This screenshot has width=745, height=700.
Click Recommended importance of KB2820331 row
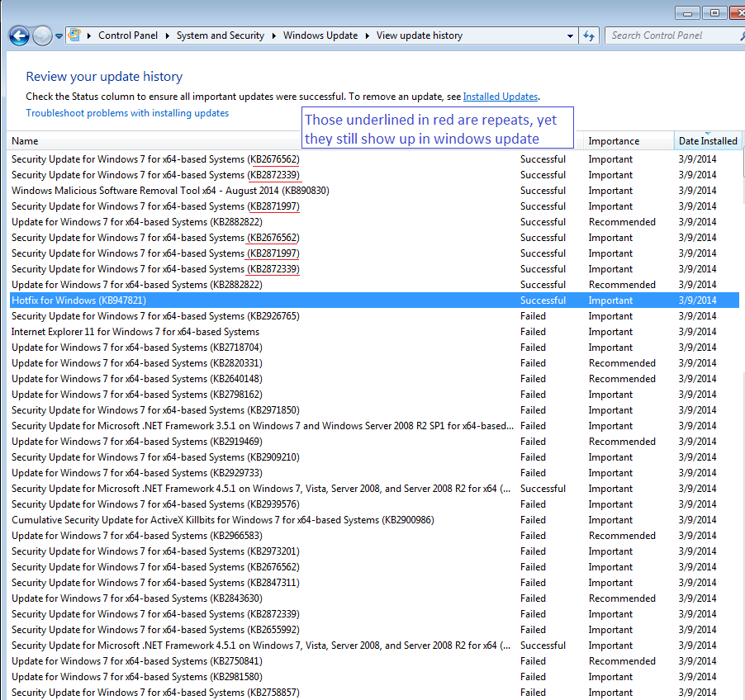(622, 363)
